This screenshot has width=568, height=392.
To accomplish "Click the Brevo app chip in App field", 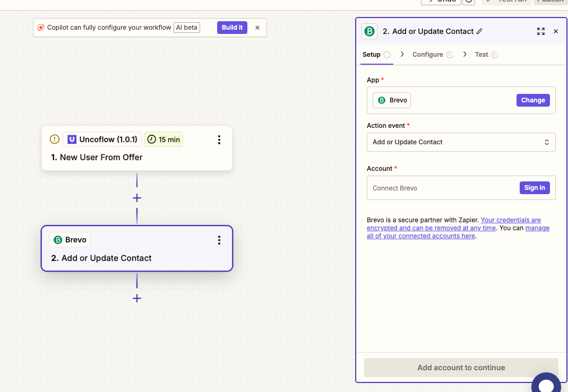I will [x=392, y=100].
